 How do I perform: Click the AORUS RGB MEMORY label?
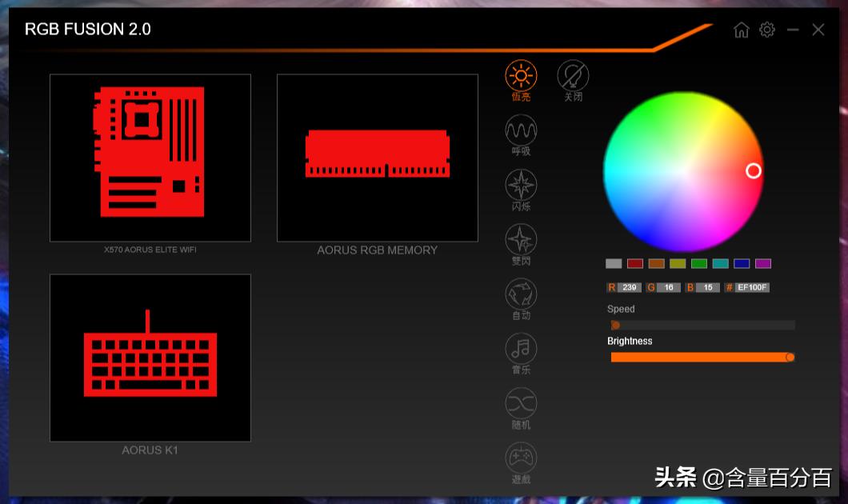pyautogui.click(x=378, y=250)
